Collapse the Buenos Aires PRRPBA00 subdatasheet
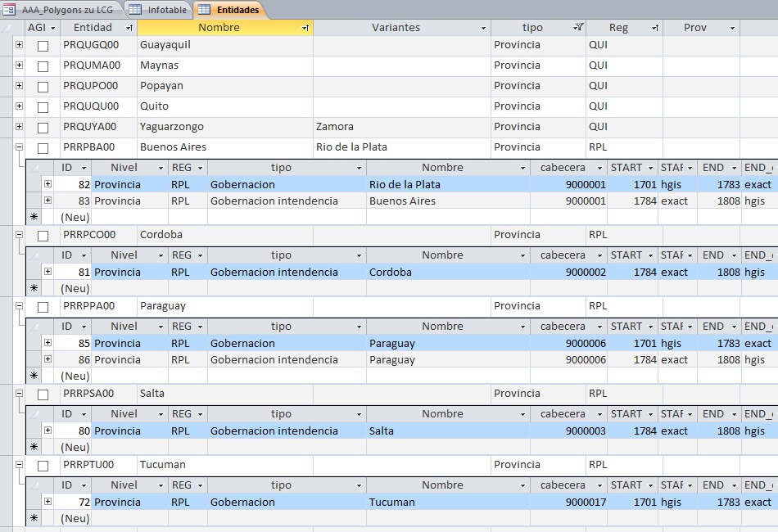Image resolution: width=778 pixels, height=532 pixels. pyautogui.click(x=19, y=147)
